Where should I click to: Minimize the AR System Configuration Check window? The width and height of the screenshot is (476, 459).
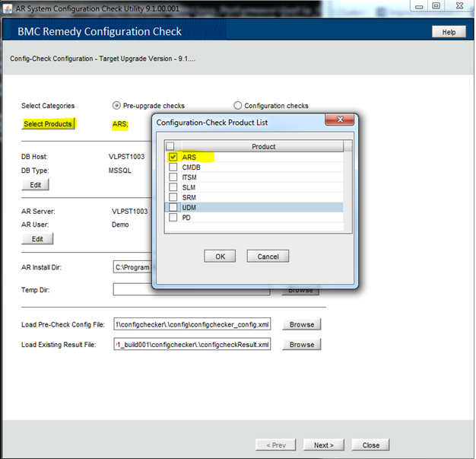(x=419, y=6)
